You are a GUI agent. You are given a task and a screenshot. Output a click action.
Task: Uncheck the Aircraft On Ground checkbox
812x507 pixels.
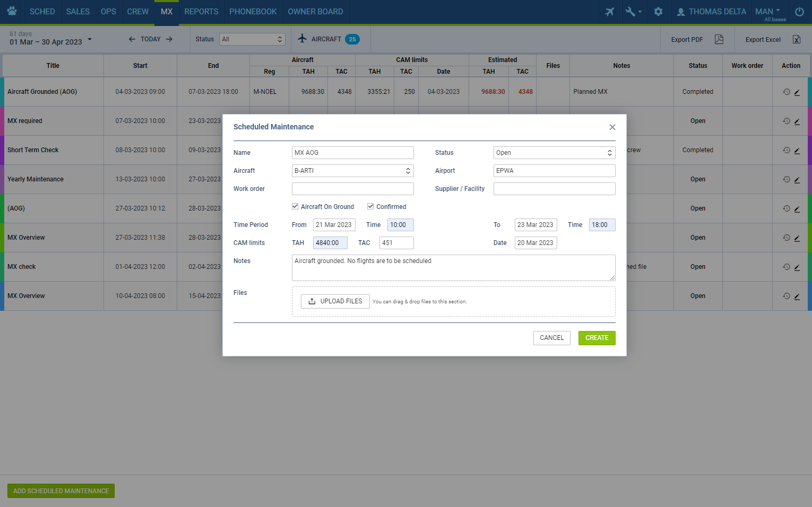(x=295, y=206)
